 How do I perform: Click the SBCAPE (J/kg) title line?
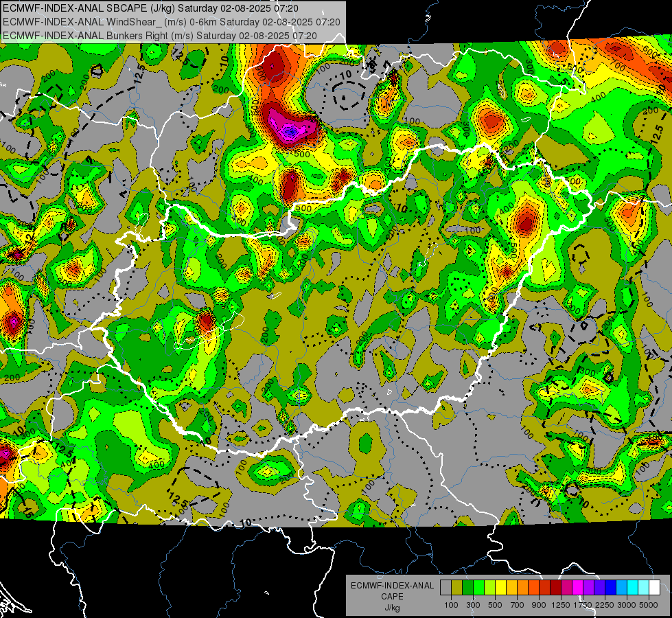[150, 8]
